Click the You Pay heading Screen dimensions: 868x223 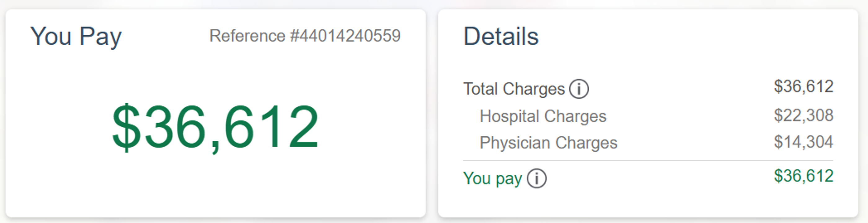click(77, 35)
